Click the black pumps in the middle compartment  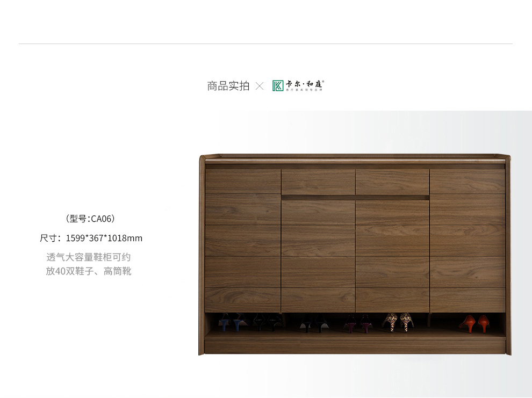pos(314,323)
